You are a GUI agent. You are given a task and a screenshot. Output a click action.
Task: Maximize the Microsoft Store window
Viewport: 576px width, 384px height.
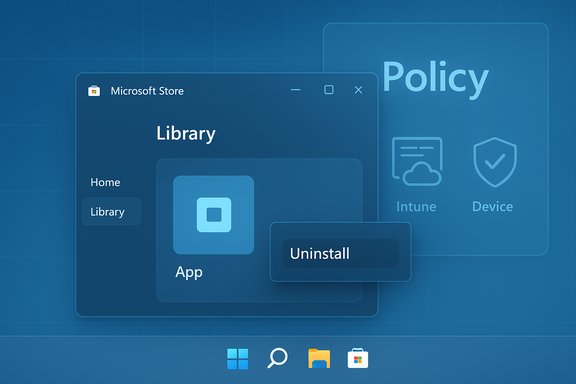coord(329,90)
